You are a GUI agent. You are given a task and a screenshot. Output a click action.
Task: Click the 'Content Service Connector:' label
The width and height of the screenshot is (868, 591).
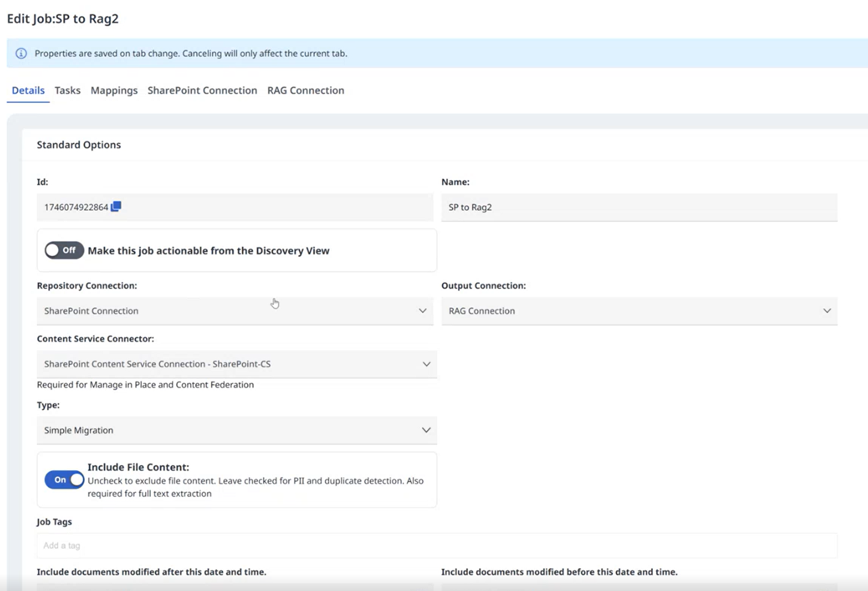[95, 339]
